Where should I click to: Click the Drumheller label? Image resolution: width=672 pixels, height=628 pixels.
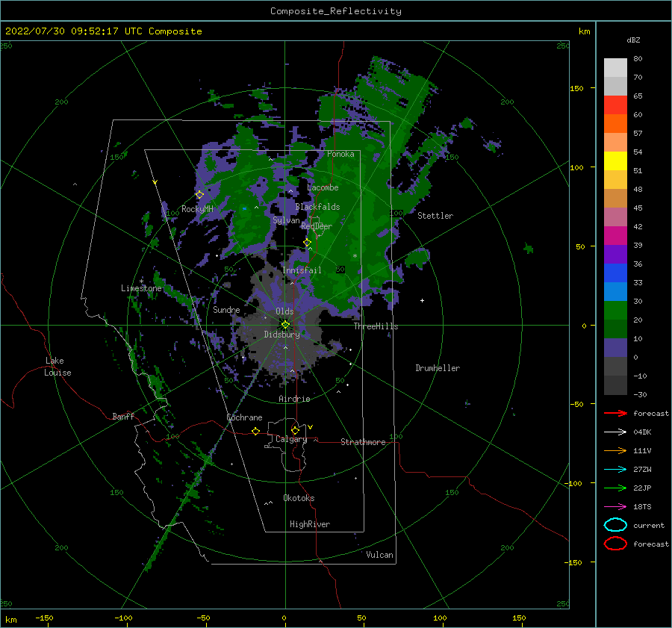(438, 368)
